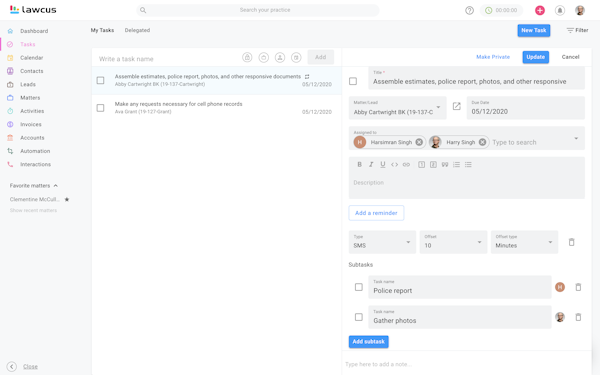Open Activities in the sidebar
Viewport: 600px width, 375px height.
(x=32, y=111)
